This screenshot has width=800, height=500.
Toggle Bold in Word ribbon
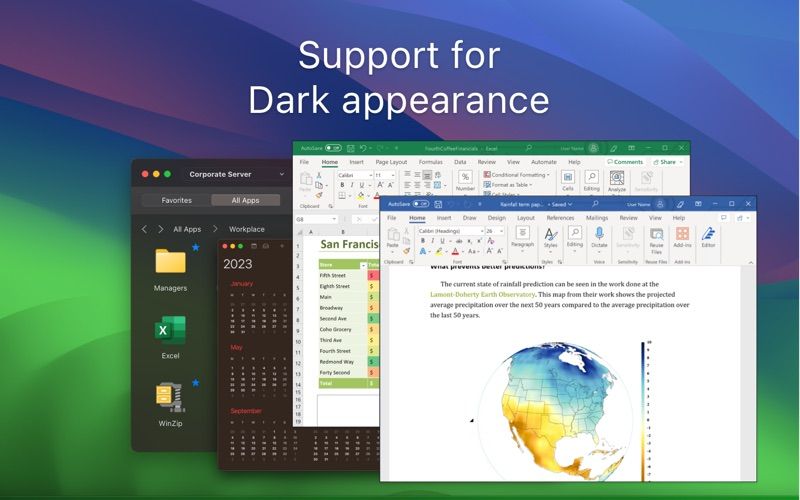point(422,241)
